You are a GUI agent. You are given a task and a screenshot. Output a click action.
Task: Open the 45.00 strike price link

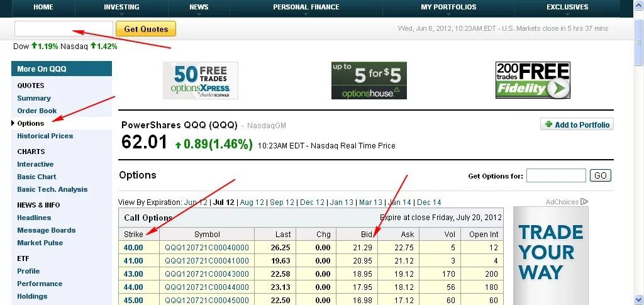[x=133, y=301]
